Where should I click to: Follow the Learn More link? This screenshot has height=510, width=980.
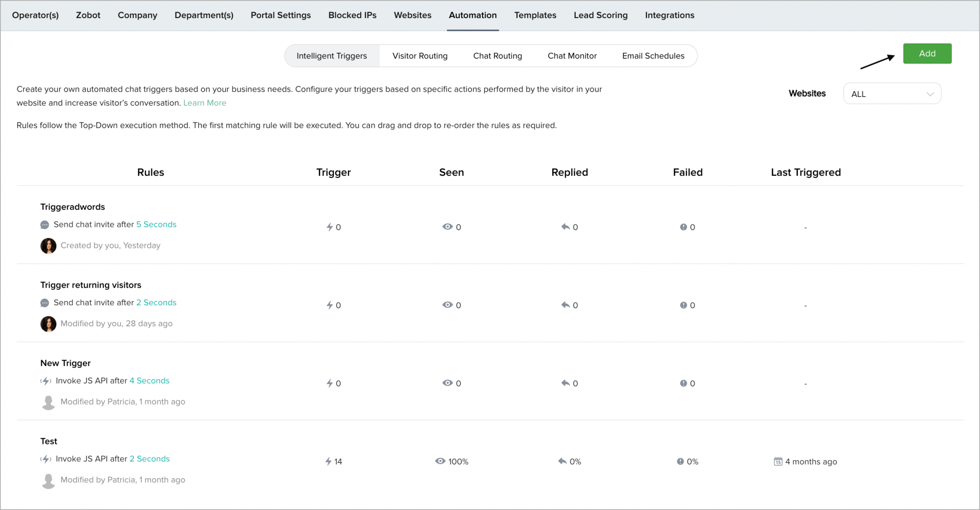[205, 103]
